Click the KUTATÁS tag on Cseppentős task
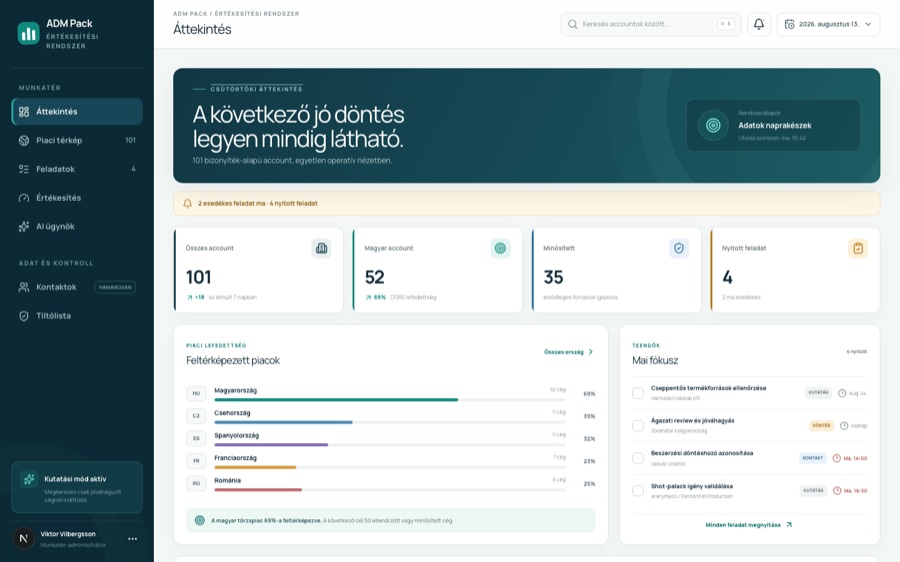900x562 pixels. point(818,393)
